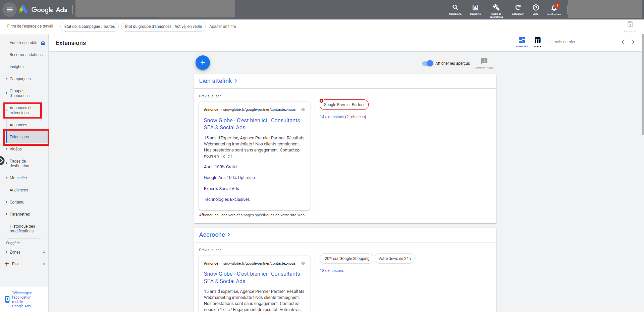This screenshot has width=644, height=312.
Task: Click Téléchargez l'application mobile link
Action: pyautogui.click(x=22, y=300)
